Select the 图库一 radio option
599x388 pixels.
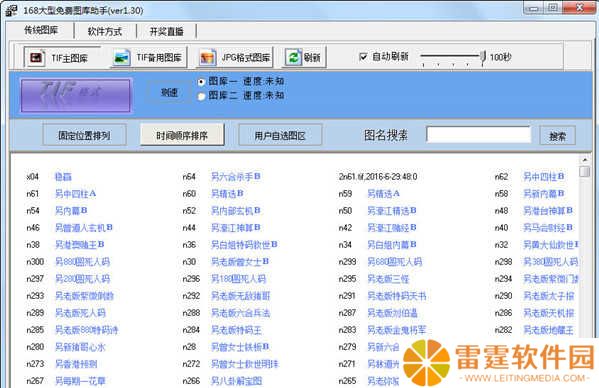pyautogui.click(x=201, y=82)
